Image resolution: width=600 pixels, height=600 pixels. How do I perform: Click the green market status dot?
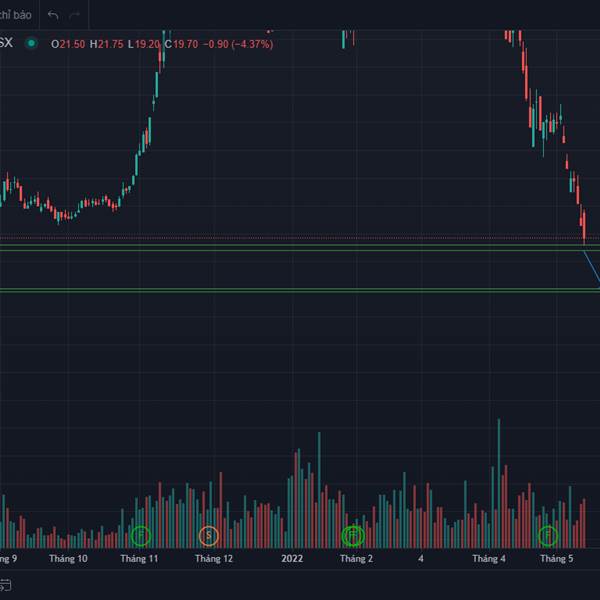click(x=31, y=43)
